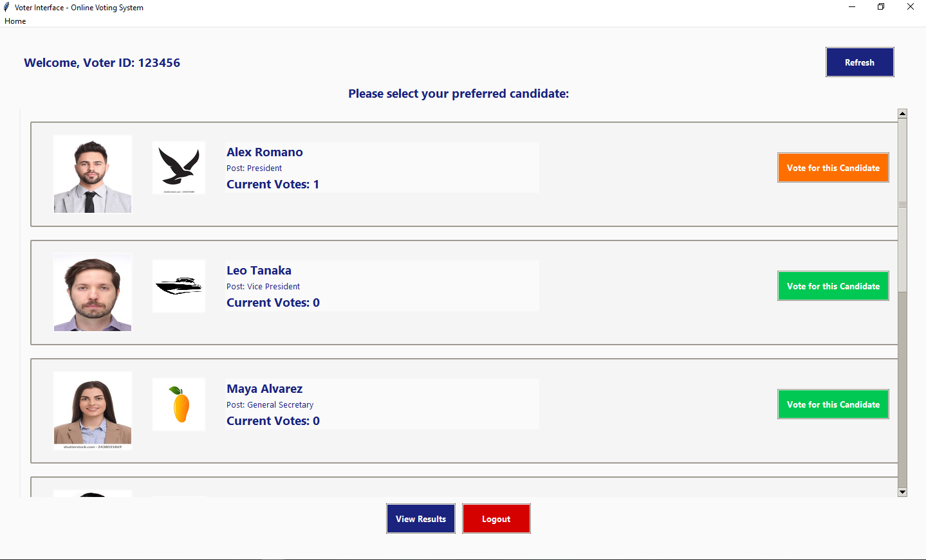The height and width of the screenshot is (560, 926).
Task: Vote for Maya Alvarez as General Secretary
Action: (833, 404)
